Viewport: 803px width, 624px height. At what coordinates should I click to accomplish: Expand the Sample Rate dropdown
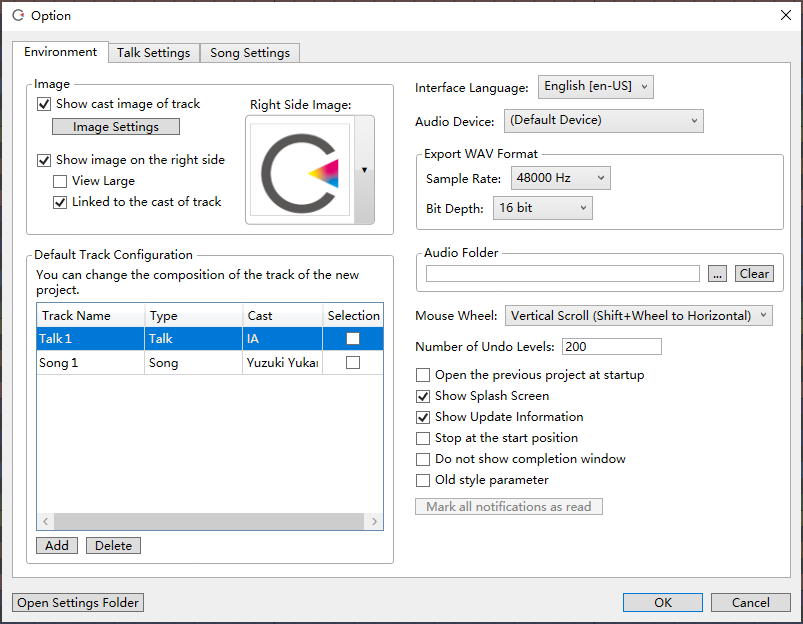[560, 178]
